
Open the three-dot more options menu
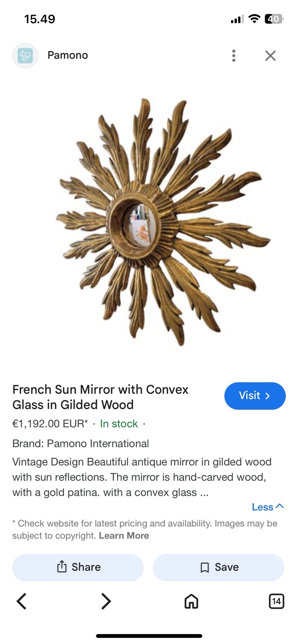[234, 56]
